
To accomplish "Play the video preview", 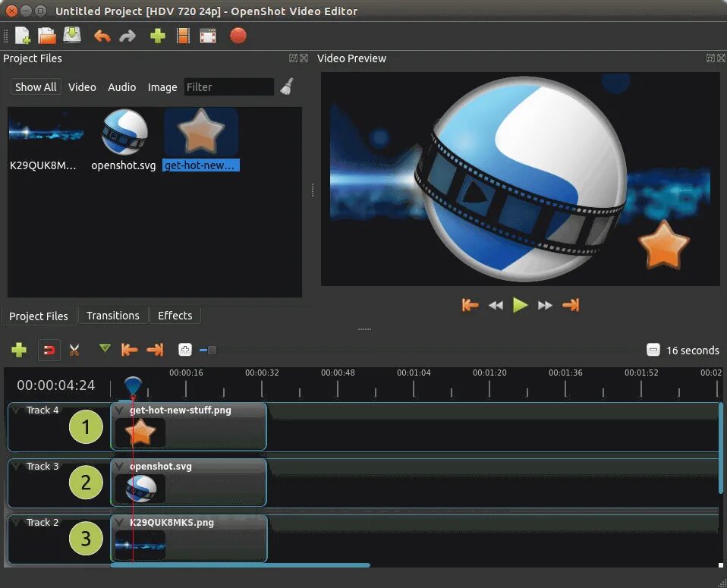I will coord(521,305).
